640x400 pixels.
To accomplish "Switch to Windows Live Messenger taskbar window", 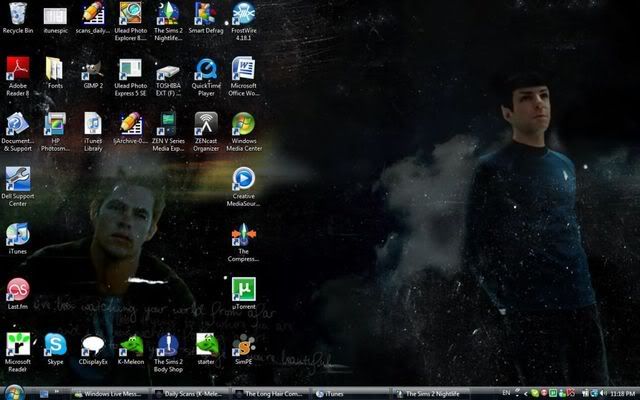I will click(110, 394).
